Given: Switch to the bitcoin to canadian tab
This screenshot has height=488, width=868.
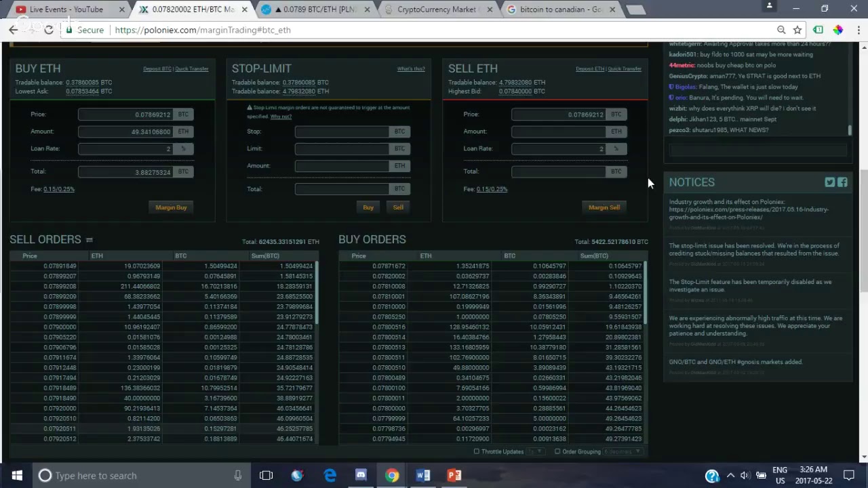Looking at the screenshot, I should [561, 9].
